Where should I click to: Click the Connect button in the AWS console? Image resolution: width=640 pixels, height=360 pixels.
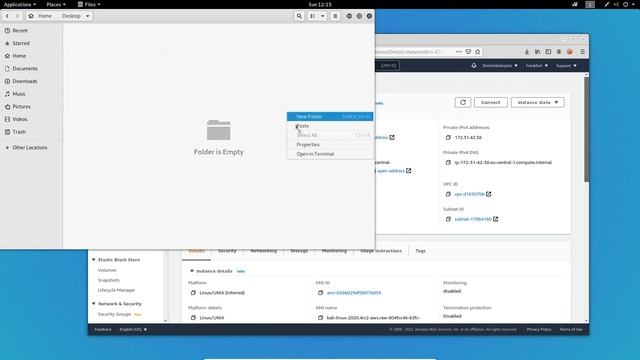point(491,102)
